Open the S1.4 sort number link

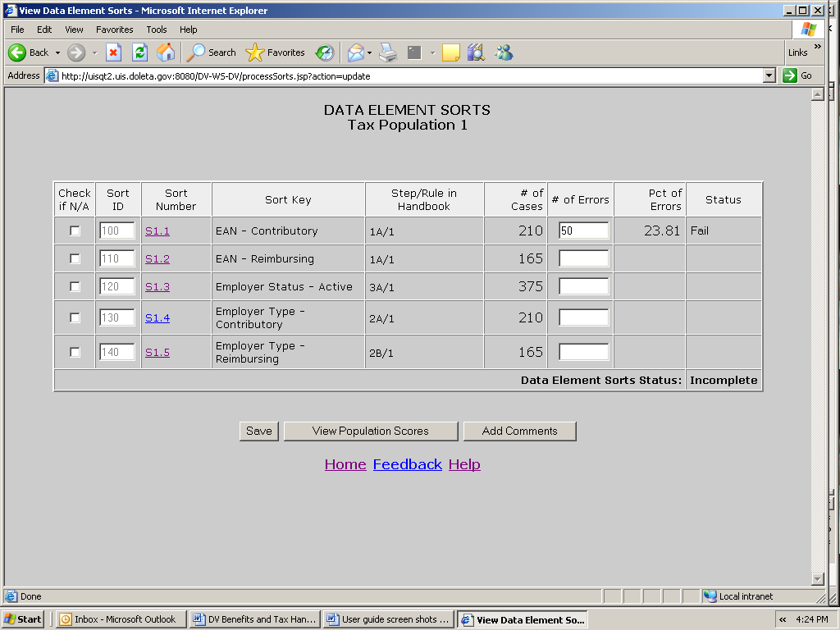[157, 318]
